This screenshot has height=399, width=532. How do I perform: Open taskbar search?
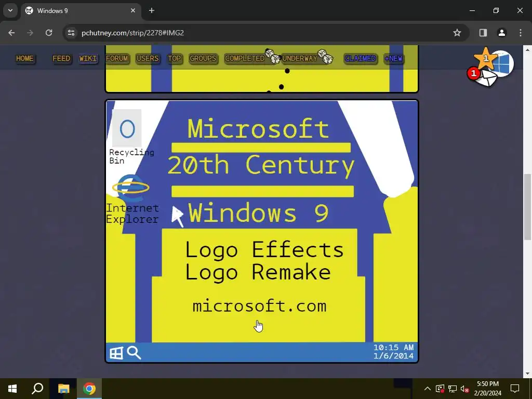[37, 389]
